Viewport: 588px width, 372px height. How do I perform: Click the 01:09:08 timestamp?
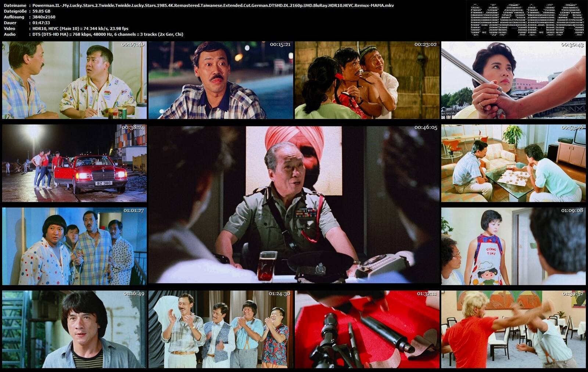[x=572, y=210]
